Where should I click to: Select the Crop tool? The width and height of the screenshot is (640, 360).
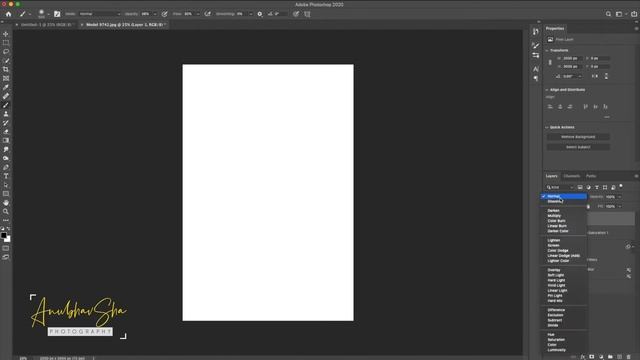[6, 69]
